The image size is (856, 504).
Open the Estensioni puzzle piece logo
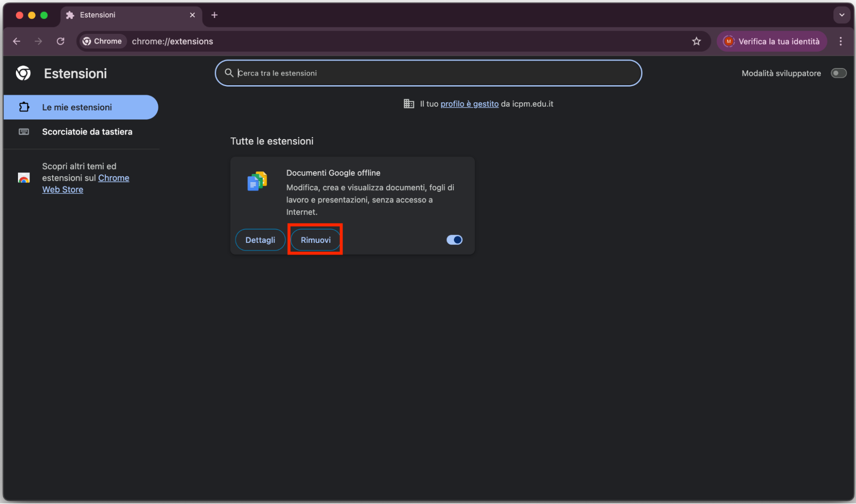click(23, 73)
